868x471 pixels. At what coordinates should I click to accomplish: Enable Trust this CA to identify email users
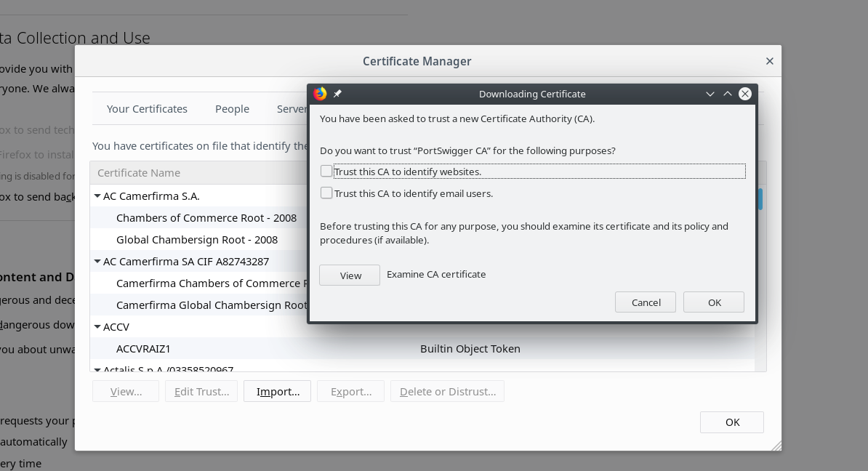point(326,193)
